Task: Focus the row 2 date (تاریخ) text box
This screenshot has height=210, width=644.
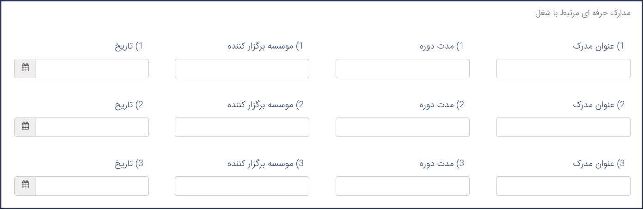Action: [92, 127]
